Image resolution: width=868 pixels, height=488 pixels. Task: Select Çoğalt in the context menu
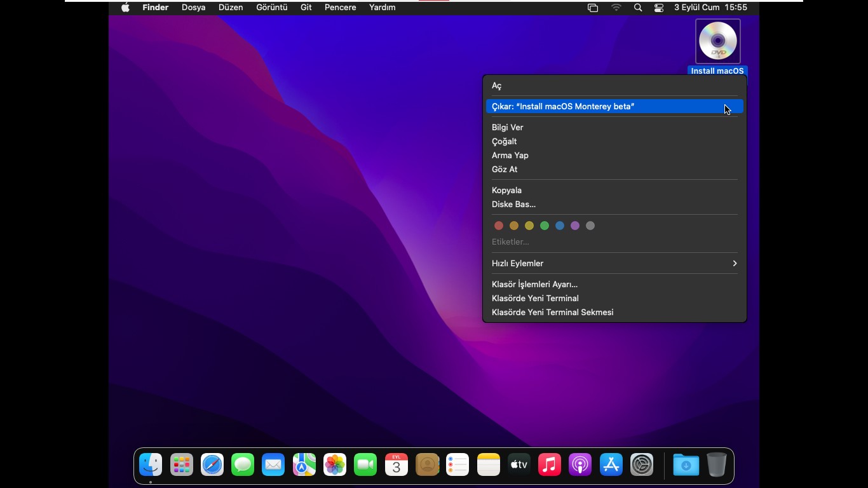614,142
